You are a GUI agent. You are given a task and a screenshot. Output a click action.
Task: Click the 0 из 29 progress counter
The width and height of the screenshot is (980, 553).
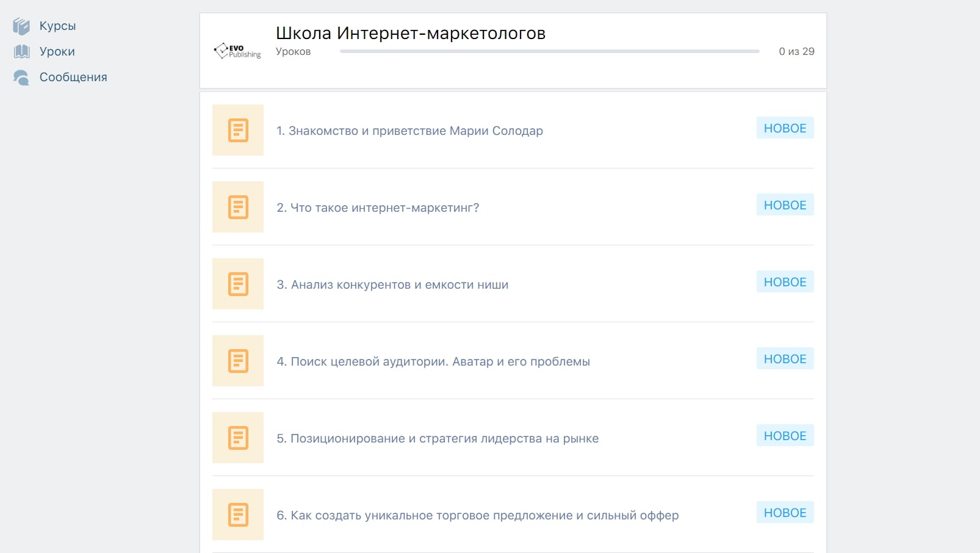796,51
